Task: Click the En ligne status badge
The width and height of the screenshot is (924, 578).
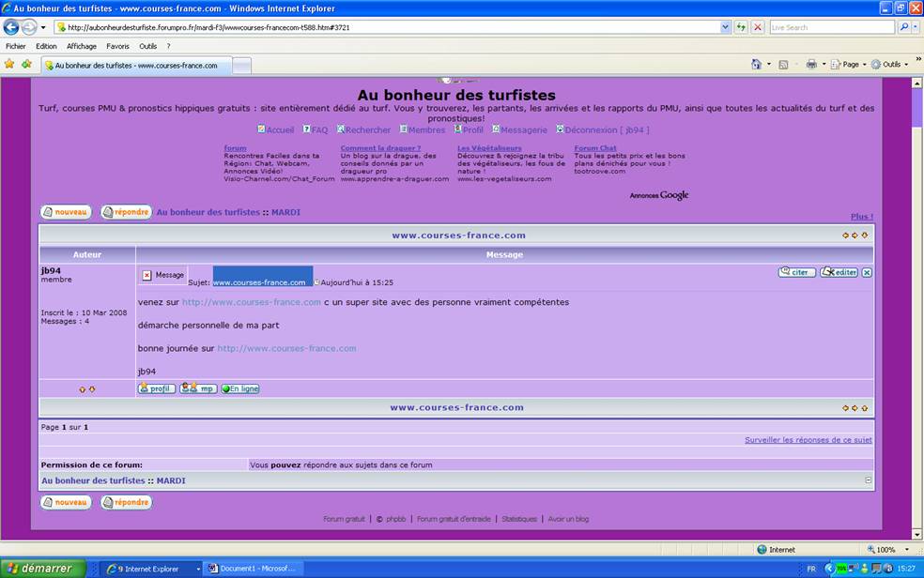Action: [x=240, y=388]
